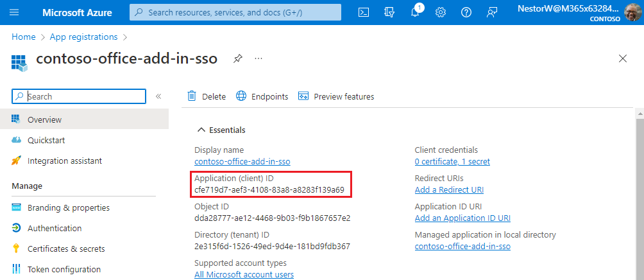
Task: Focus the side menu Search box
Action: tap(79, 96)
